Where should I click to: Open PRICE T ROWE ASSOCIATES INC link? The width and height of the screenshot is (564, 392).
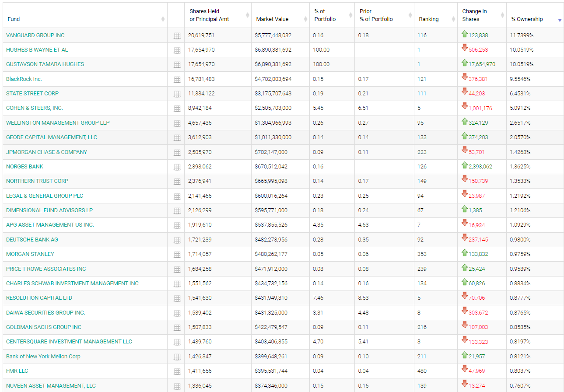tap(46, 269)
